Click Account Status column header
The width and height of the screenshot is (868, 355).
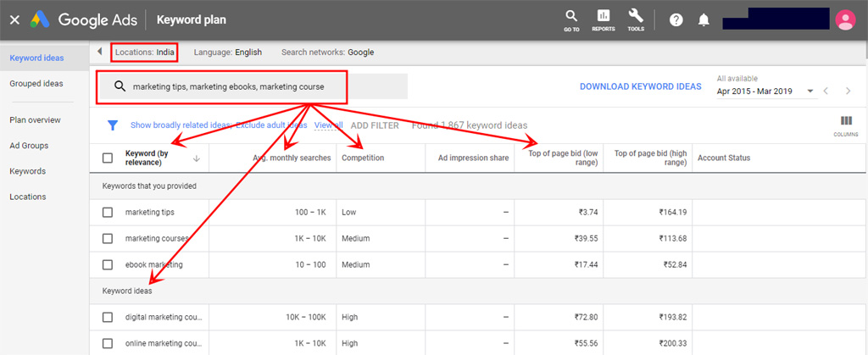724,158
